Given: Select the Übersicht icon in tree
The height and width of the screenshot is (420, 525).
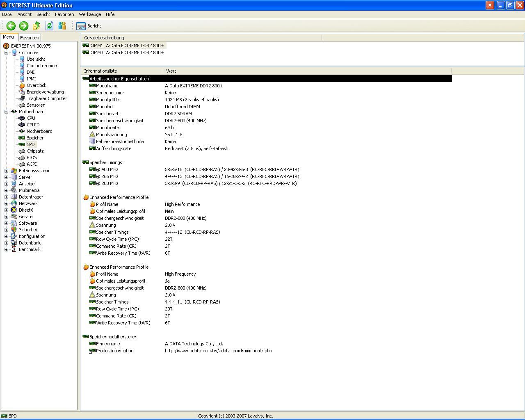Looking at the screenshot, I should coord(22,59).
